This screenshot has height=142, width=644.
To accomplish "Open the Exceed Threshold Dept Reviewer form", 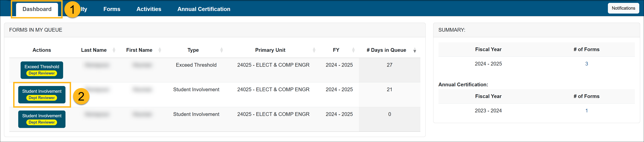I will coord(42,70).
